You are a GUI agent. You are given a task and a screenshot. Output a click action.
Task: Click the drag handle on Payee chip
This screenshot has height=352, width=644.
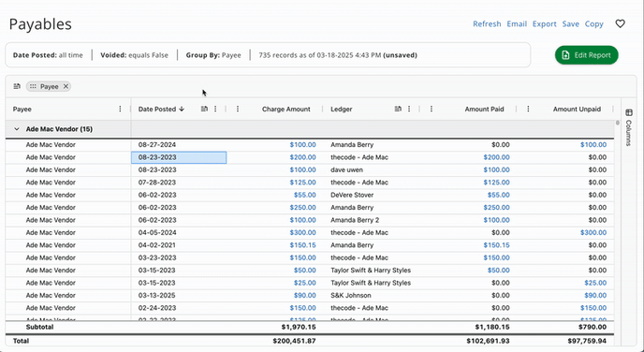[33, 86]
